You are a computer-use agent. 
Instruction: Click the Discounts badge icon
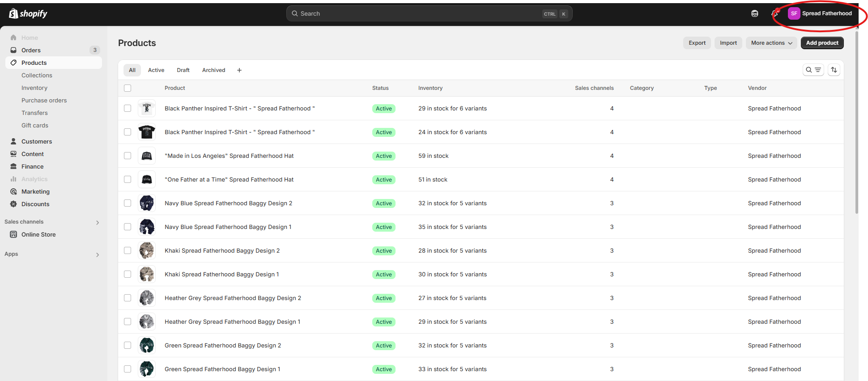coord(13,204)
